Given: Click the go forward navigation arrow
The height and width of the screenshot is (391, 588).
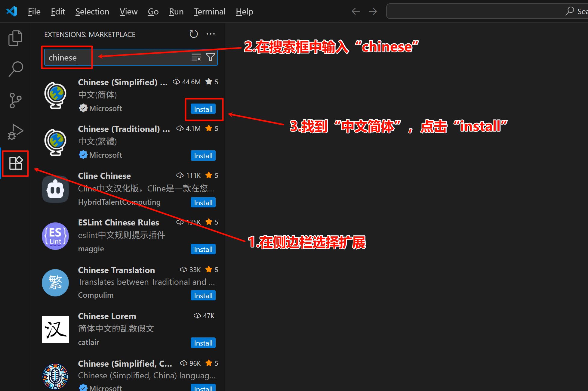Looking at the screenshot, I should click(373, 11).
